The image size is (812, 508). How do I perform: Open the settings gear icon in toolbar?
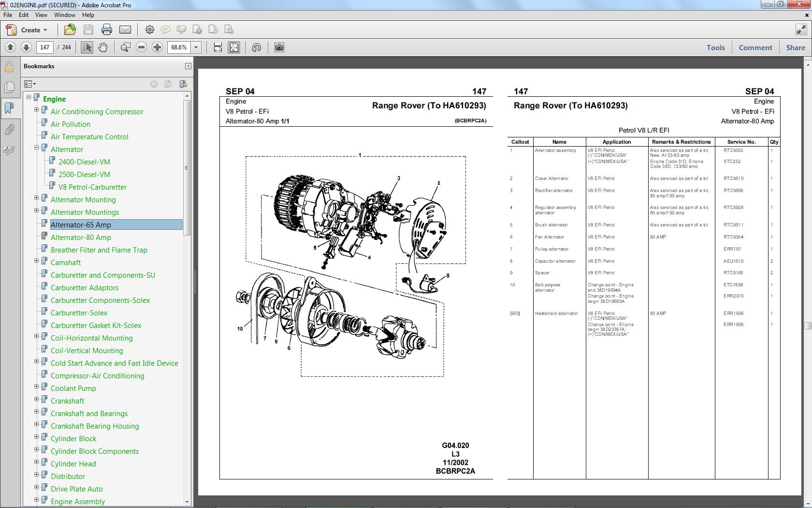click(x=150, y=30)
